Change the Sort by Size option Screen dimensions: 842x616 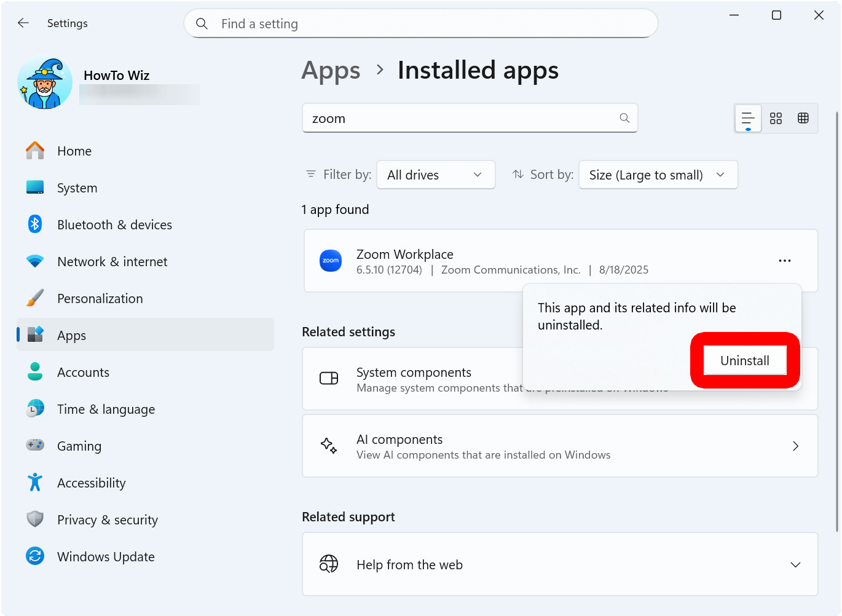point(658,175)
